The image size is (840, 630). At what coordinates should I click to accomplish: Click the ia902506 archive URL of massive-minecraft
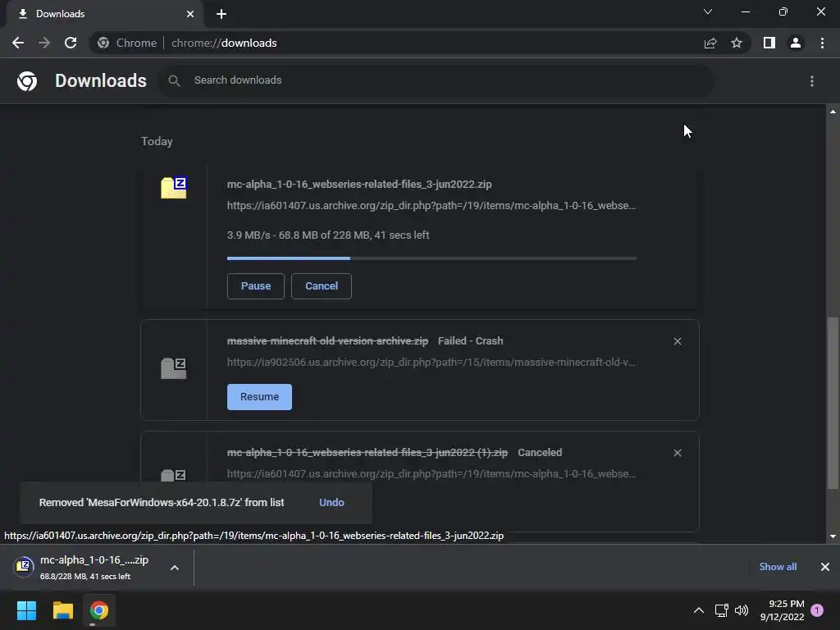[431, 363]
